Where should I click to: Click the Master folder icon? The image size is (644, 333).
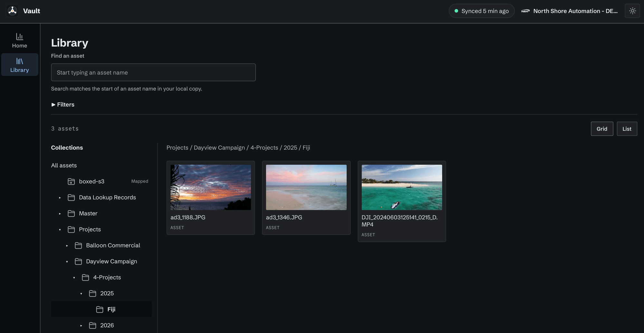pyautogui.click(x=71, y=214)
